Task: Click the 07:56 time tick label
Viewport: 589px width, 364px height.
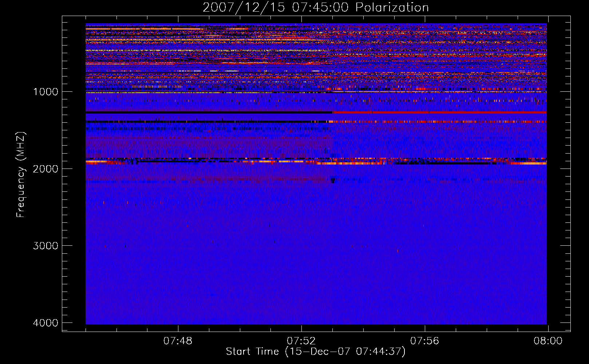Action: 425,341
